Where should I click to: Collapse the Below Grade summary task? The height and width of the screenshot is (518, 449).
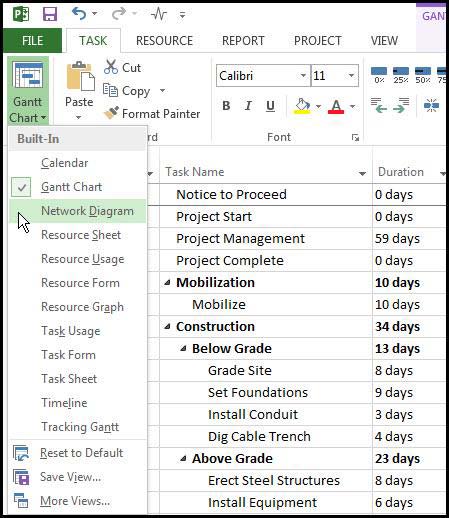(183, 349)
